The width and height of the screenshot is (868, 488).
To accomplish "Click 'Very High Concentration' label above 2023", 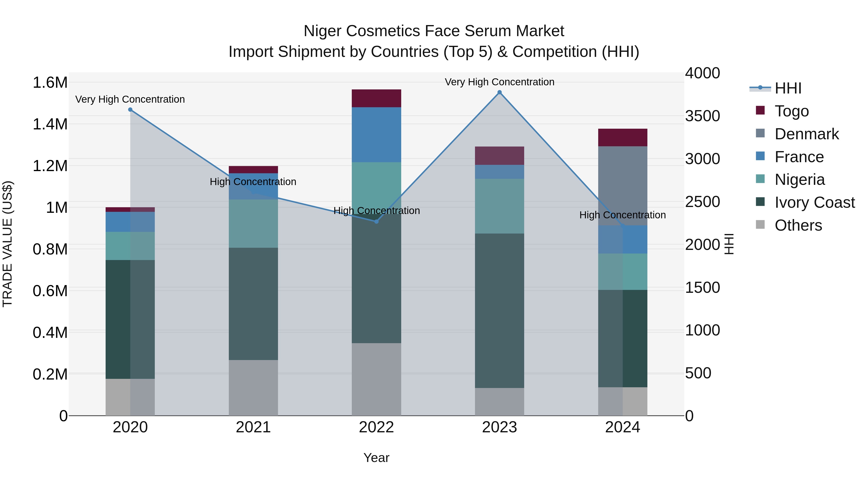I will point(499,82).
